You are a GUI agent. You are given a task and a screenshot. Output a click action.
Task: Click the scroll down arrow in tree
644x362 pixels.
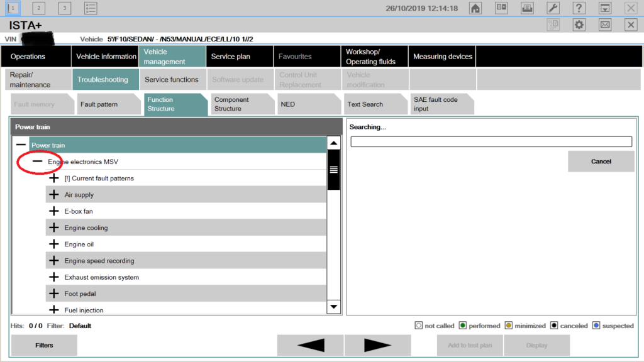pos(334,307)
